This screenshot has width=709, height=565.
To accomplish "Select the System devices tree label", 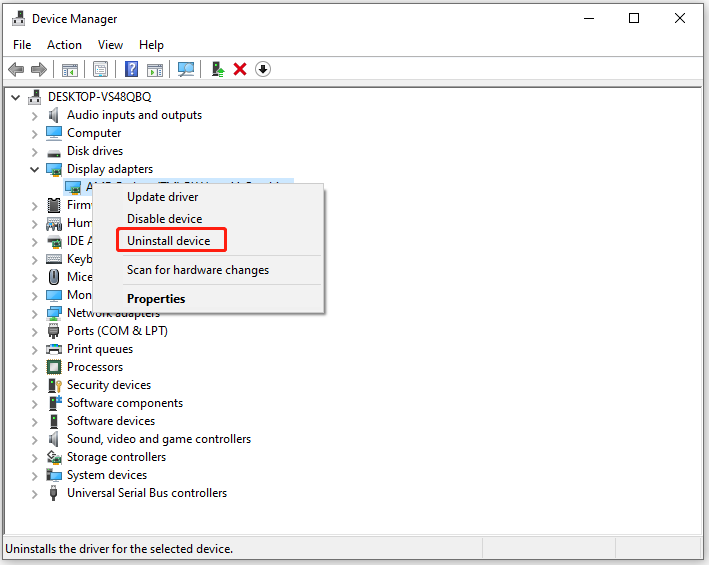I will 107,475.
